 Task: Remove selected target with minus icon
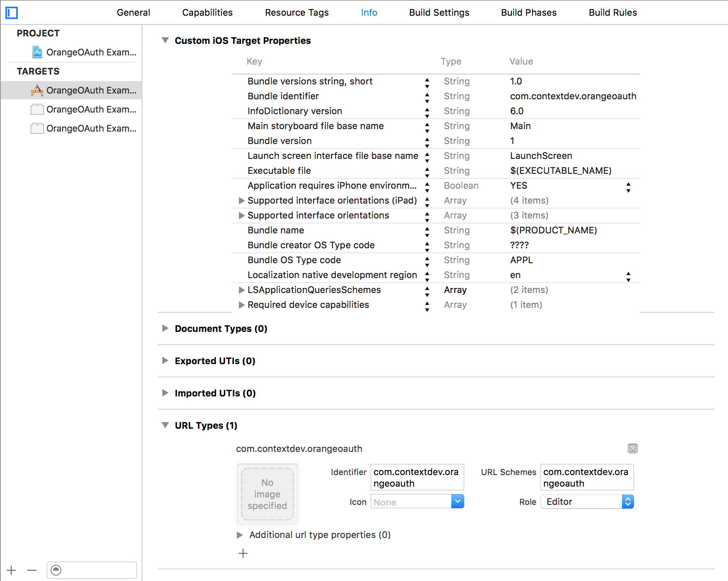(x=32, y=570)
